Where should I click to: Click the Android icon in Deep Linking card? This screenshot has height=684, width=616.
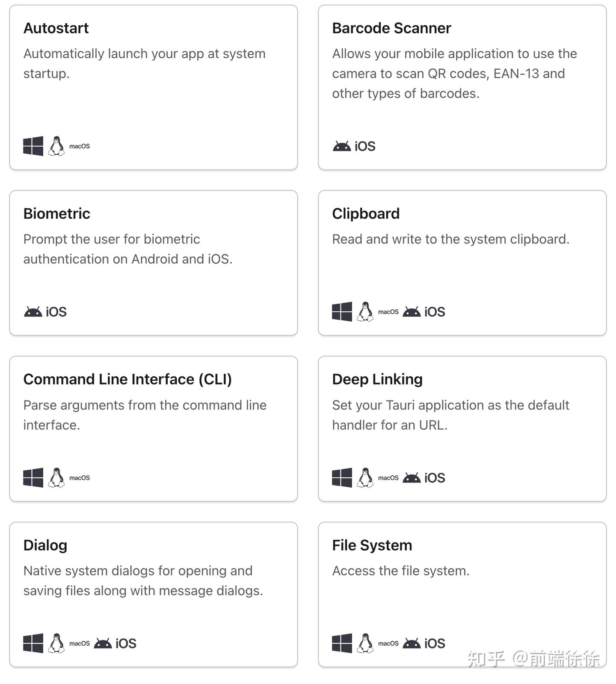[x=412, y=478]
